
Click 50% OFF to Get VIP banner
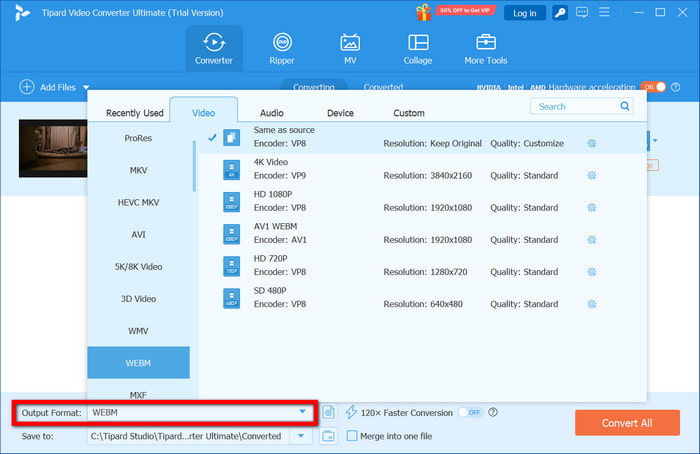[465, 10]
